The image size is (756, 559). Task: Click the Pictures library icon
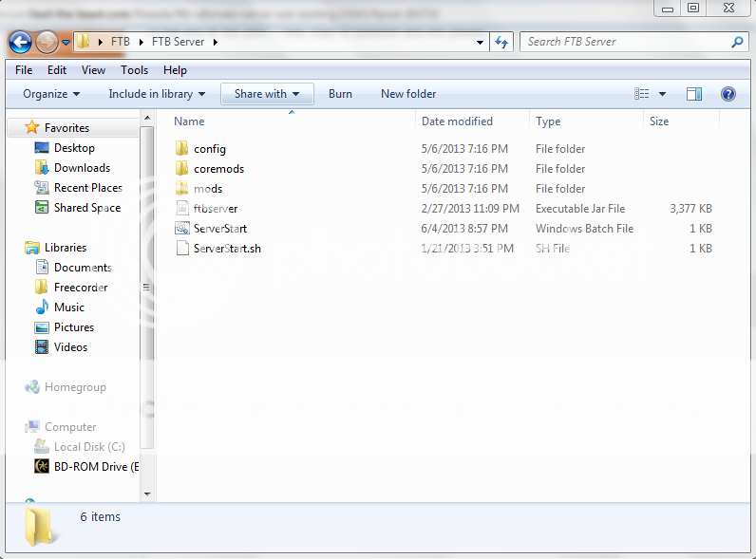tap(42, 327)
